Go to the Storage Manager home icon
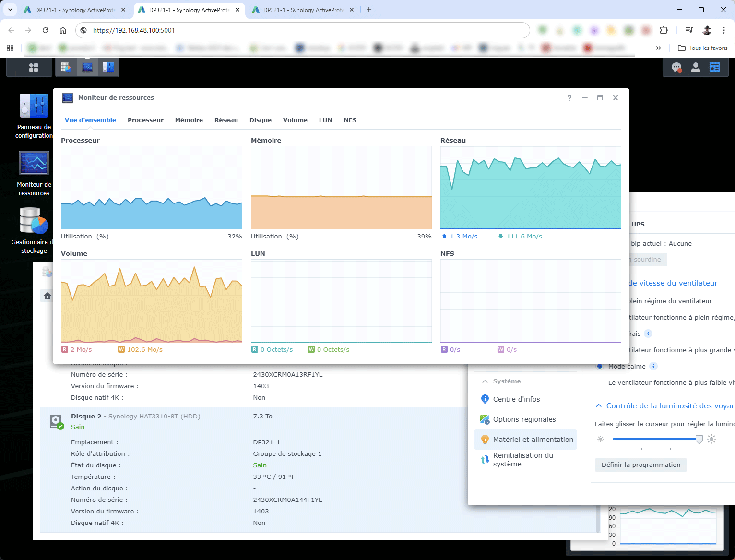 point(47,296)
